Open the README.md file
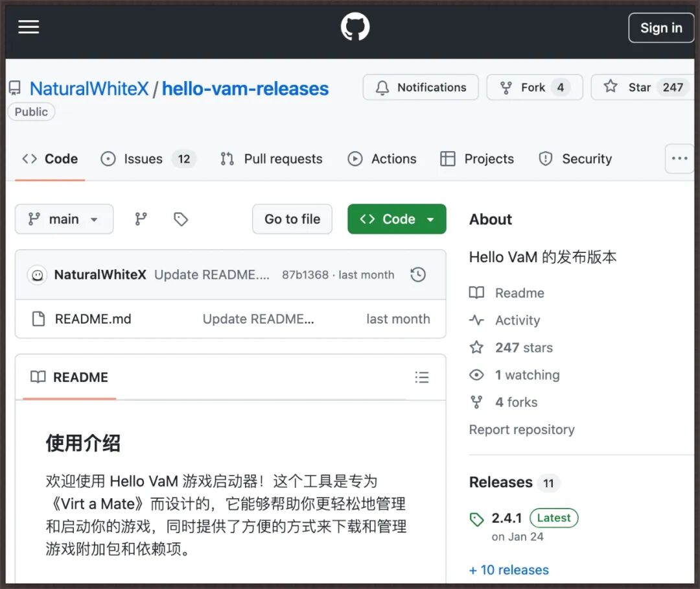This screenshot has height=589, width=700. tap(93, 319)
